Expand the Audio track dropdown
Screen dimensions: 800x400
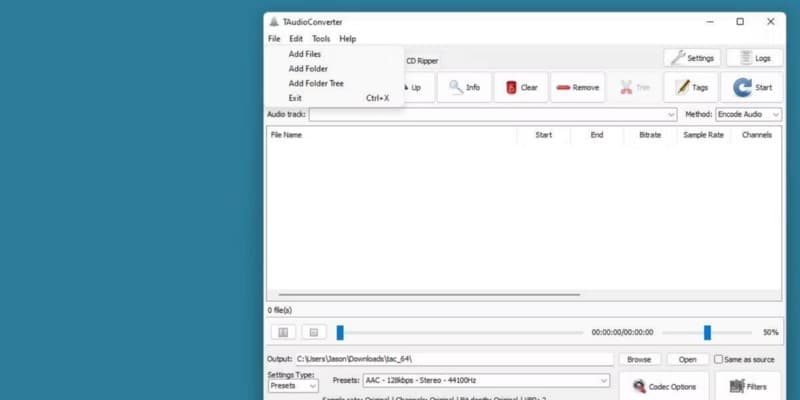493,114
